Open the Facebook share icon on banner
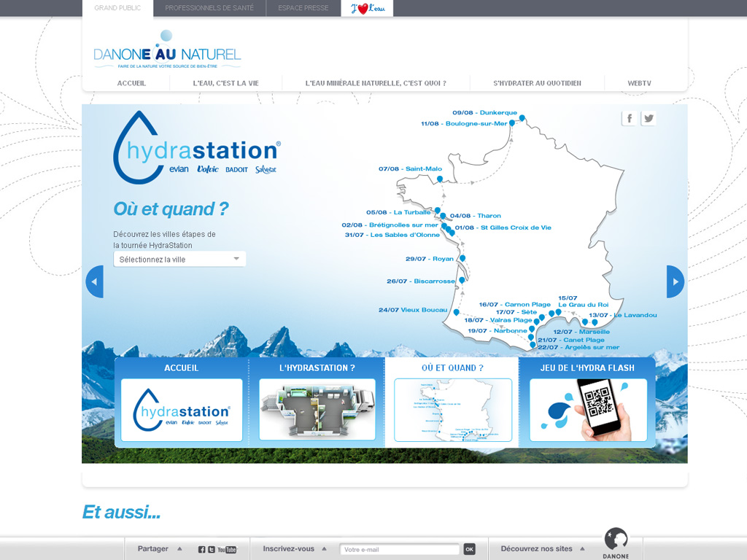Screen dimensions: 747x560 coord(630,118)
